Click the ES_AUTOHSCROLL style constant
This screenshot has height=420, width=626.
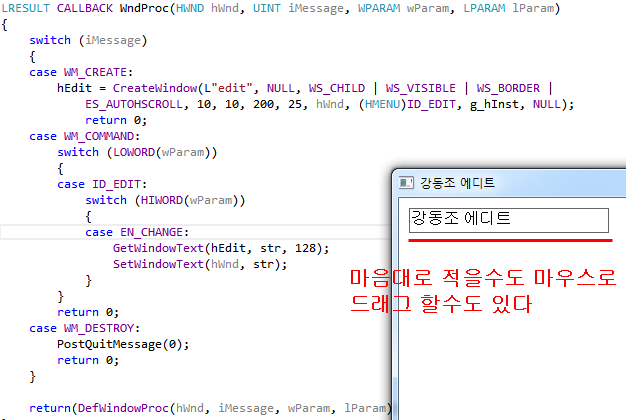(134, 104)
